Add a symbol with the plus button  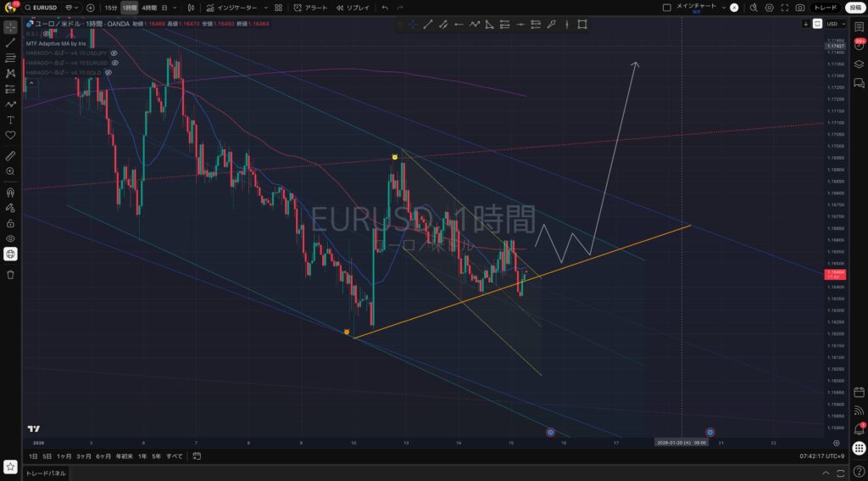click(90, 8)
